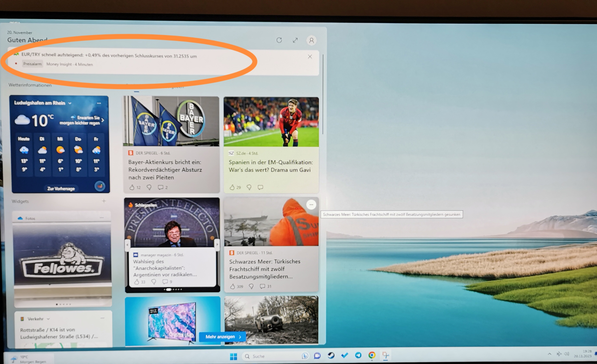Image resolution: width=597 pixels, height=364 pixels.
Task: Go to next headline in carousel
Action: (217, 244)
